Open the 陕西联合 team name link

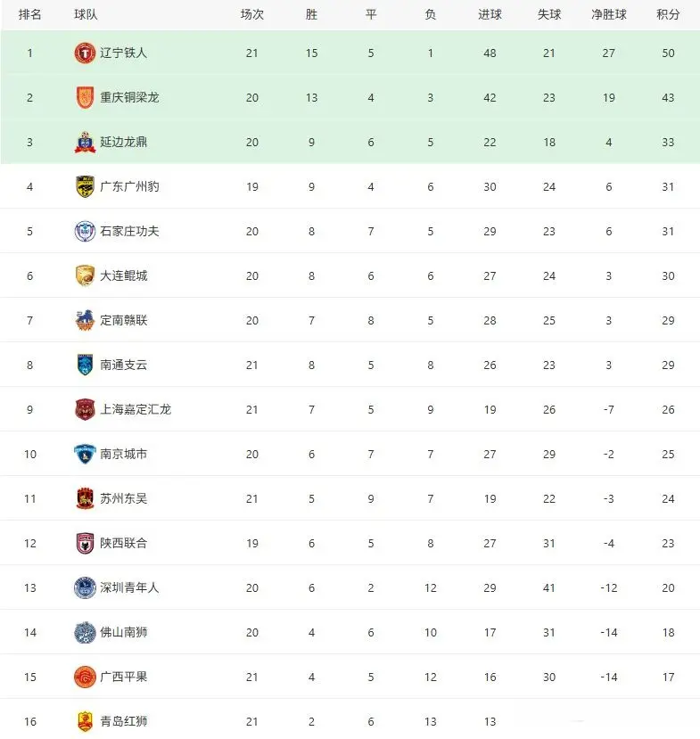(x=123, y=544)
